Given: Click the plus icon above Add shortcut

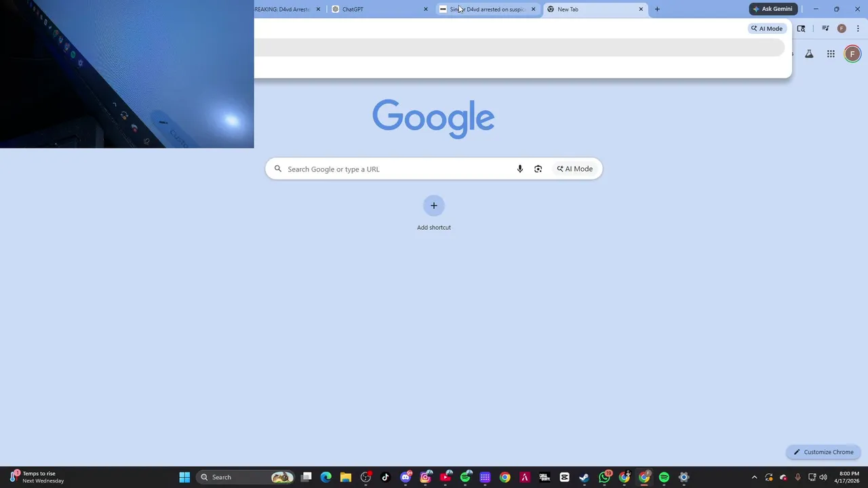Looking at the screenshot, I should [434, 205].
